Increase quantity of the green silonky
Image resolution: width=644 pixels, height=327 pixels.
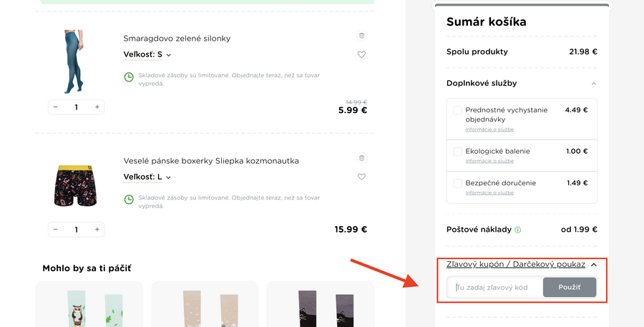pyautogui.click(x=97, y=107)
